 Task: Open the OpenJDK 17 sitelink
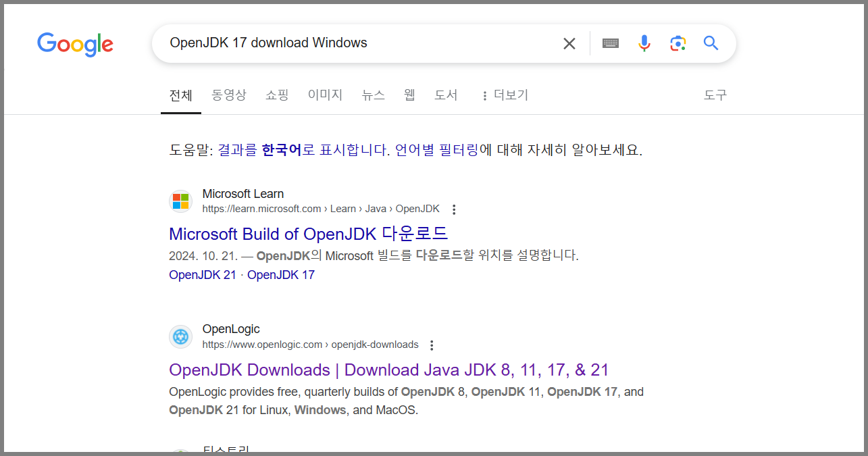click(x=281, y=275)
